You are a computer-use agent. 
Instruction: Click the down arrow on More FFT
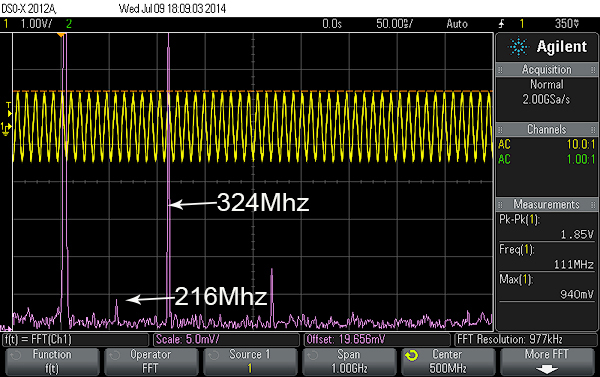click(547, 369)
